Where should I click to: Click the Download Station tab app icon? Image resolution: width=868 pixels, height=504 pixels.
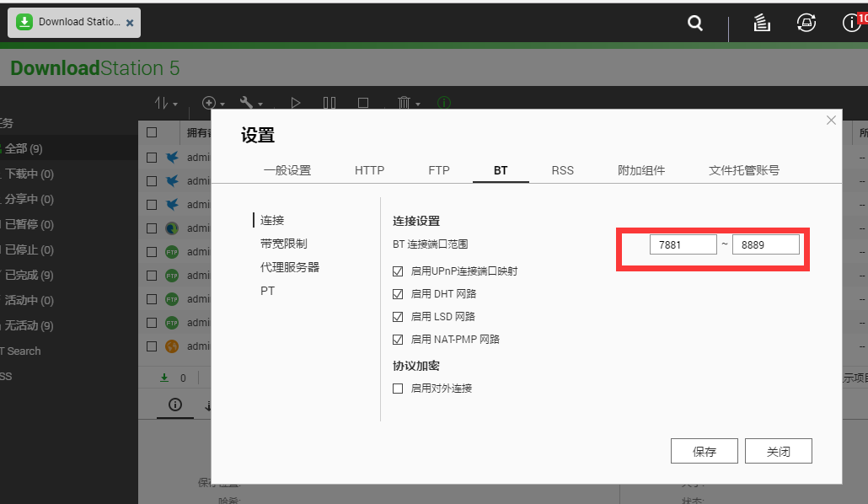[24, 22]
